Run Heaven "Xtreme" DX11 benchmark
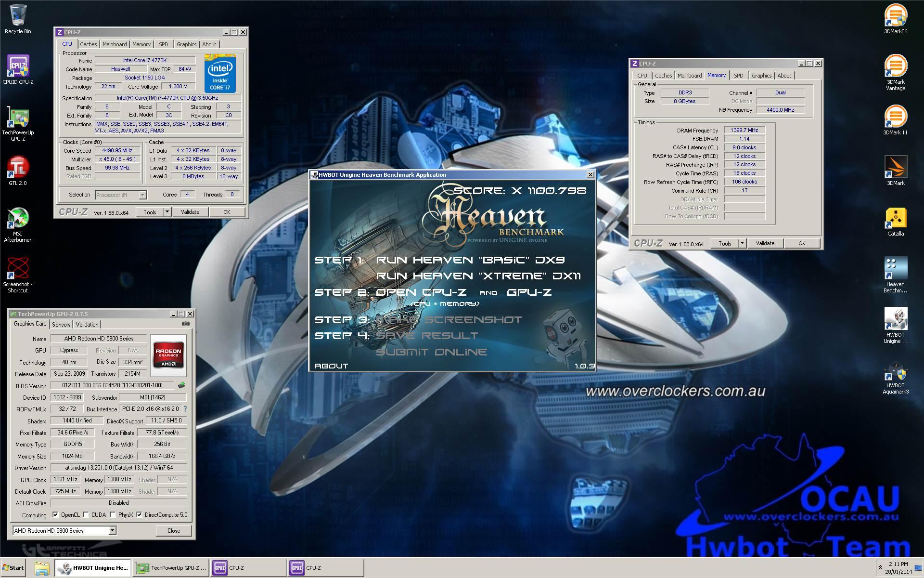Image resolution: width=924 pixels, height=578 pixels. click(478, 276)
